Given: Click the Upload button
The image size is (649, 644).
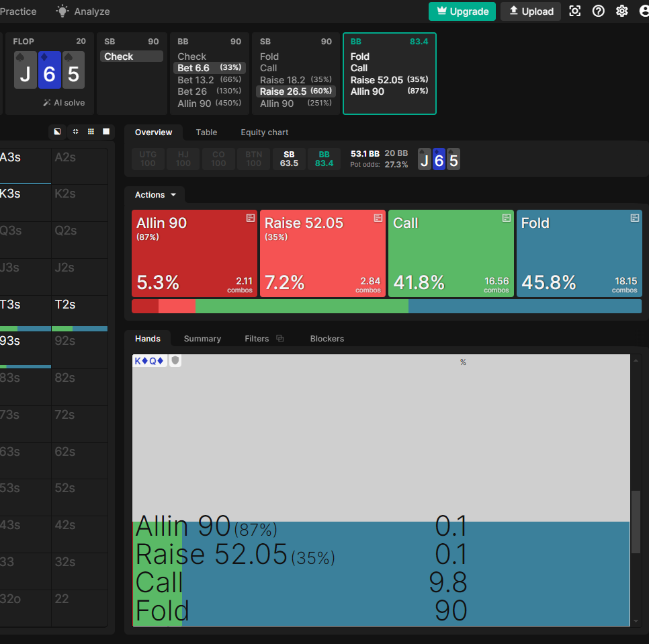Looking at the screenshot, I should click(531, 11).
